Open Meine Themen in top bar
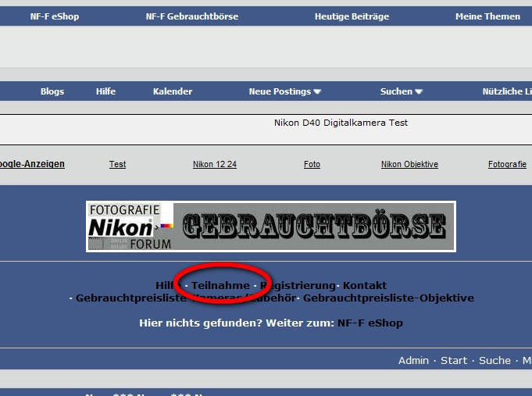Screen dimensions: 532x396 coord(487,16)
